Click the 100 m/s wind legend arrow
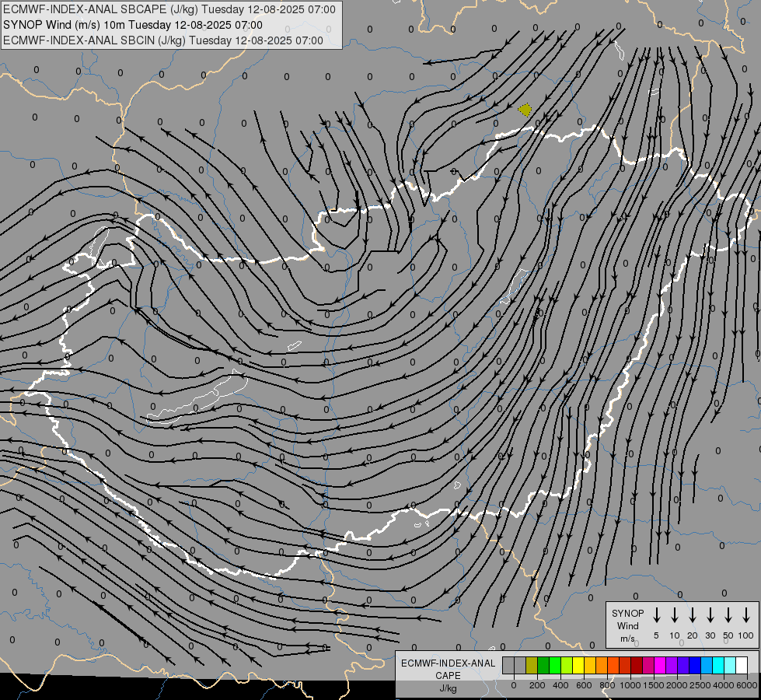The image size is (761, 700). click(x=746, y=614)
